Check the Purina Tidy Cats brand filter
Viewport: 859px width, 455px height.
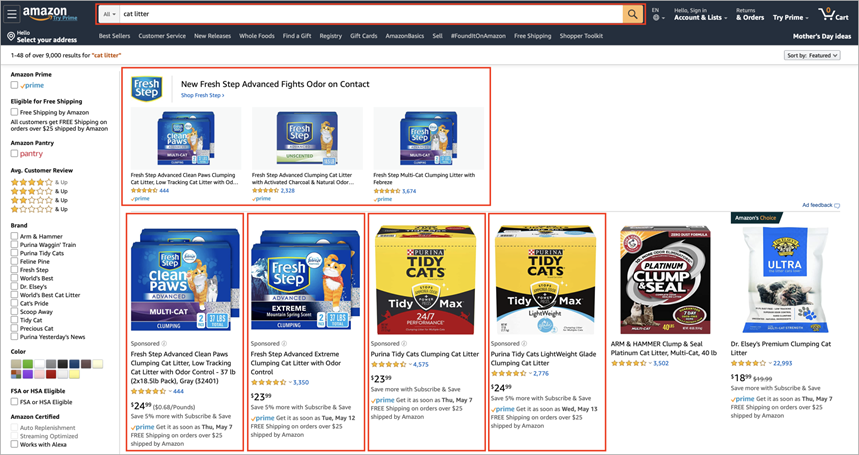pos(14,253)
